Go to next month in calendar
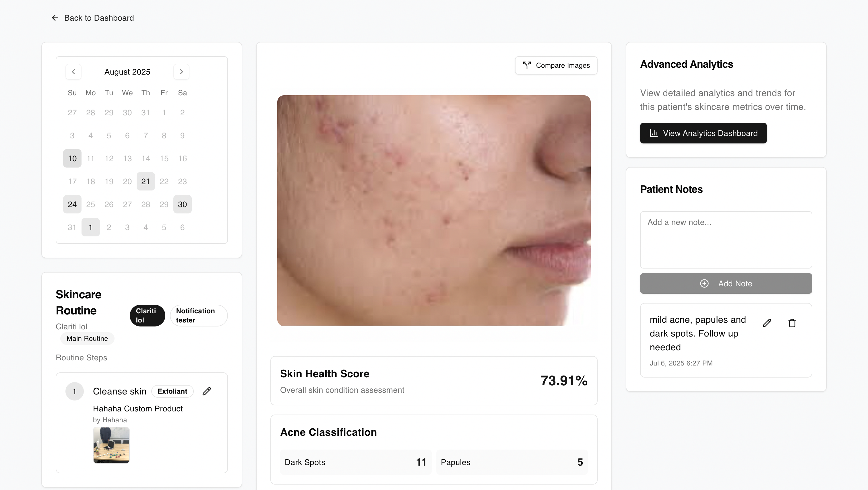This screenshot has width=868, height=490. pos(181,72)
